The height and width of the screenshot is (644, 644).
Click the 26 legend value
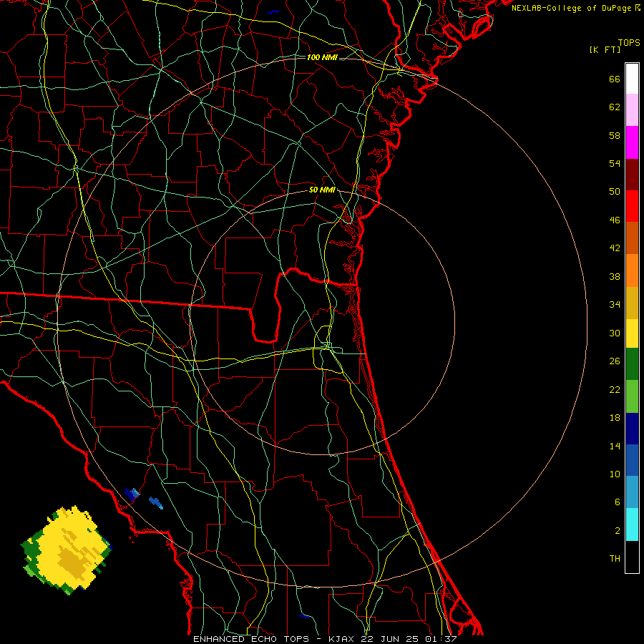coord(615,361)
